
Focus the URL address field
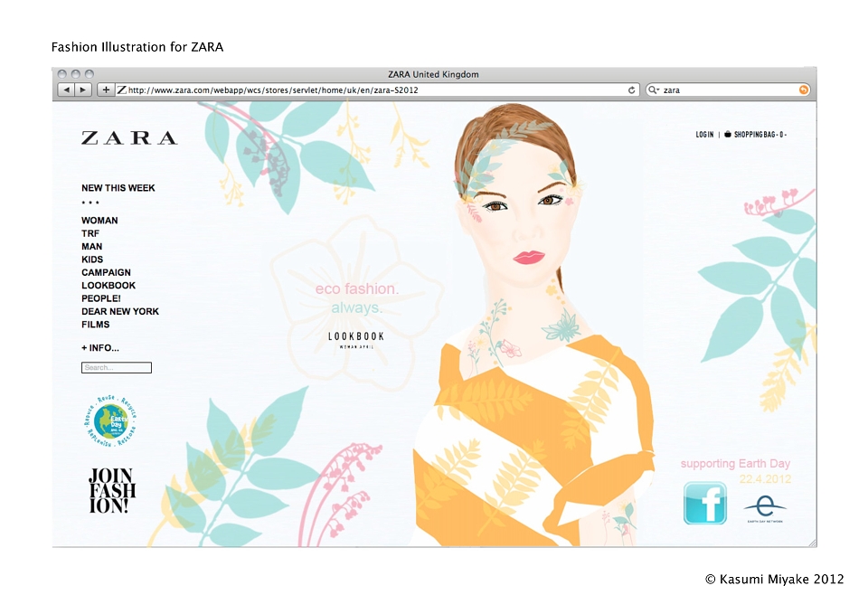pyautogui.click(x=376, y=90)
